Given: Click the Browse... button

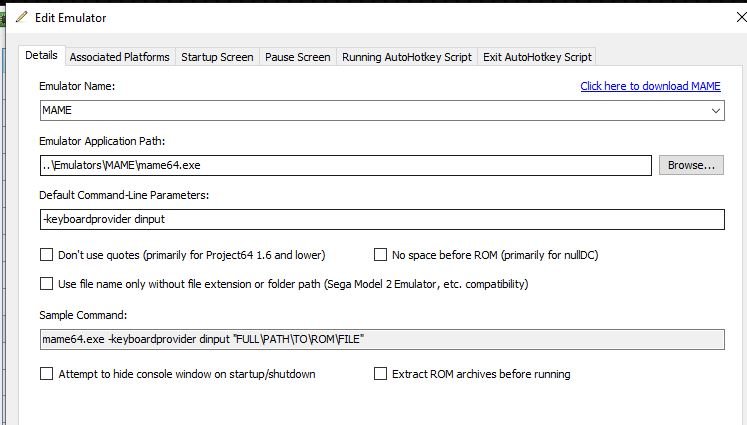Looking at the screenshot, I should click(691, 165).
